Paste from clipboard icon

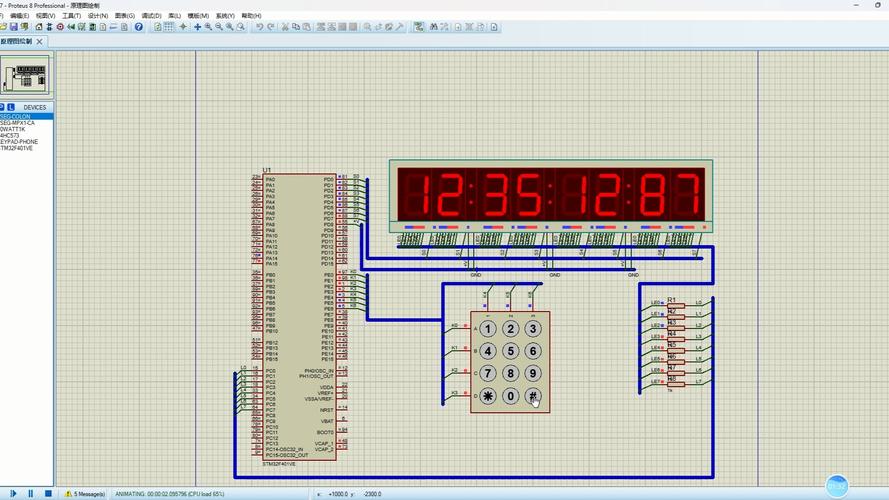coord(307,27)
